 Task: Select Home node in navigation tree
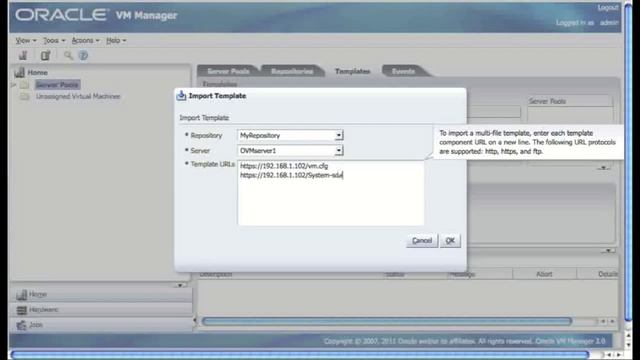(38, 72)
